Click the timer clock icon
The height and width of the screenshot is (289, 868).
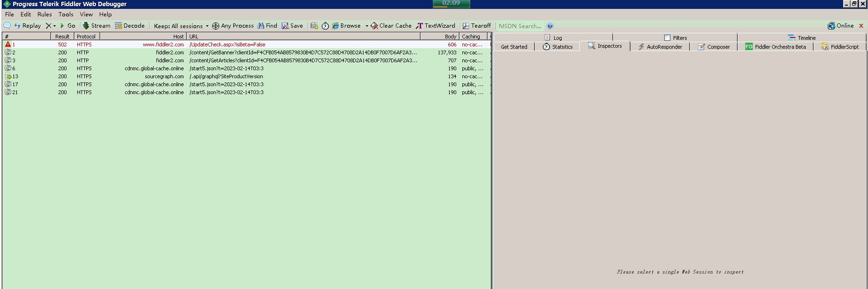click(x=325, y=26)
